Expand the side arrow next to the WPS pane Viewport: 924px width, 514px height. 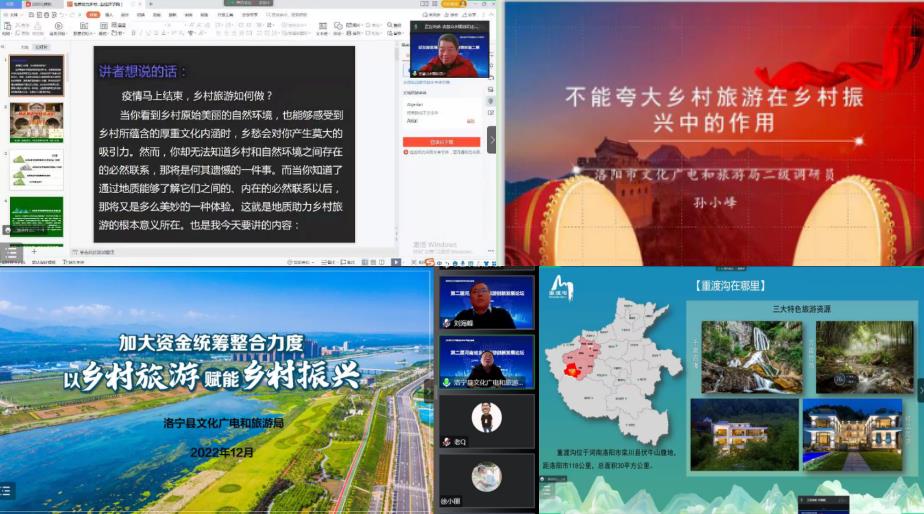click(x=491, y=139)
